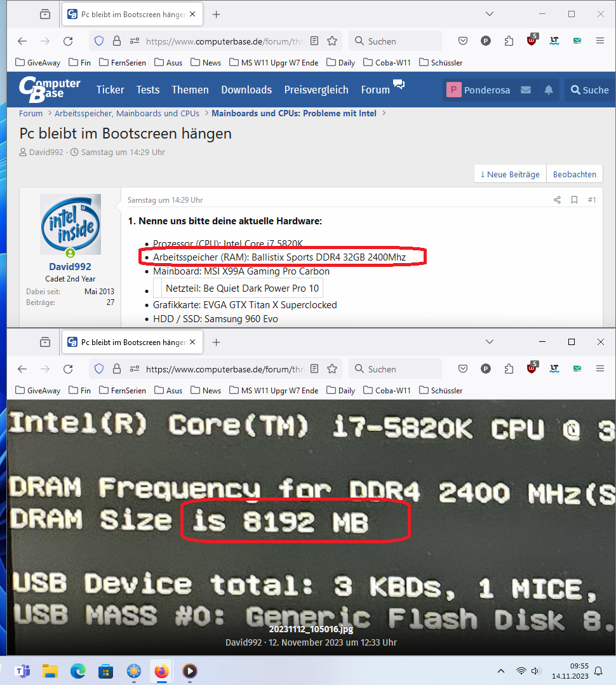The width and height of the screenshot is (616, 685).
Task: Click the Firefox taskbar icon
Action: pyautogui.click(x=161, y=671)
